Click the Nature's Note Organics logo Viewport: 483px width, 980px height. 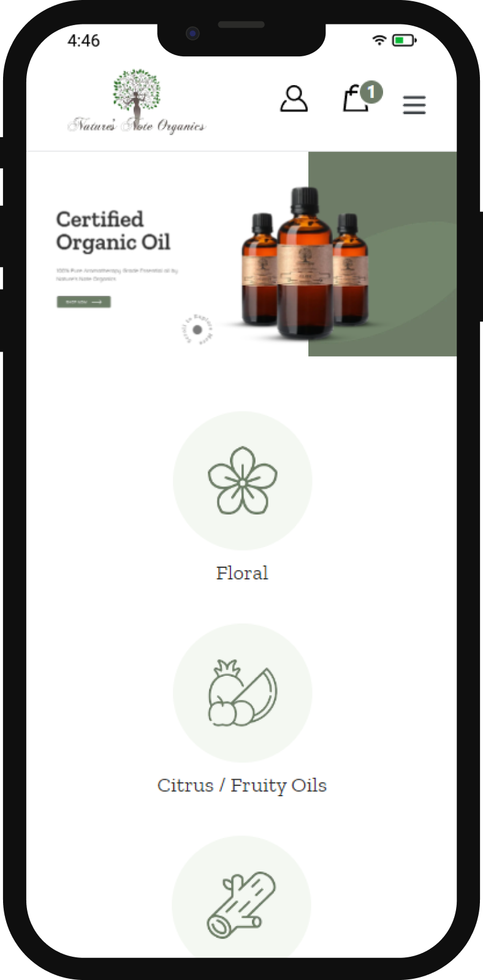pyautogui.click(x=137, y=102)
